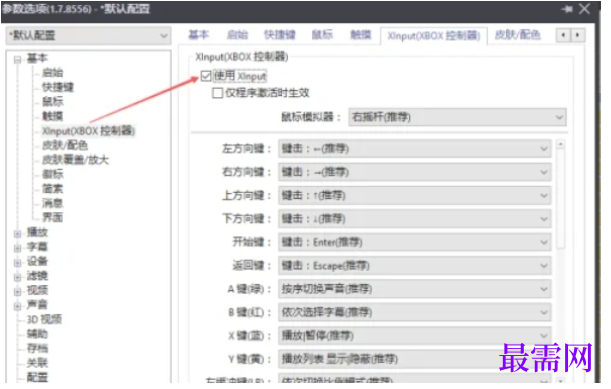611x389 pixels.
Task: Open the B 键(红) action dropdown
Action: (415, 313)
